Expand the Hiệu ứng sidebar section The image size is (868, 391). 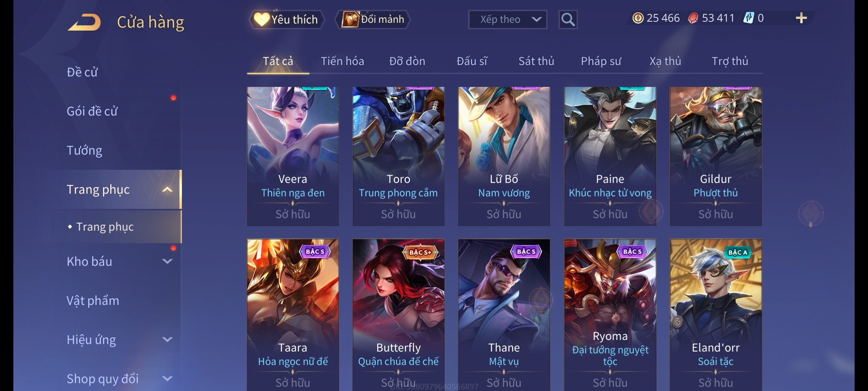167,340
